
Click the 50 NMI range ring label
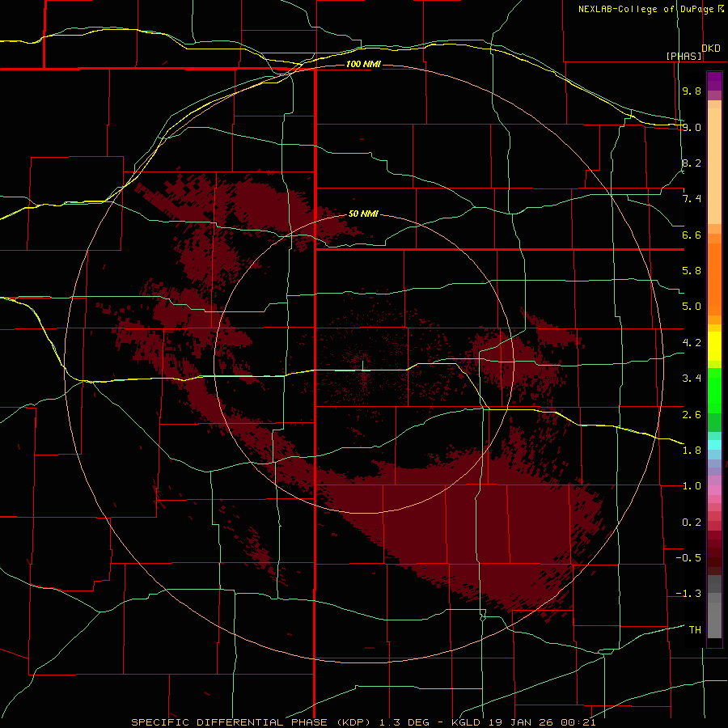tap(363, 214)
